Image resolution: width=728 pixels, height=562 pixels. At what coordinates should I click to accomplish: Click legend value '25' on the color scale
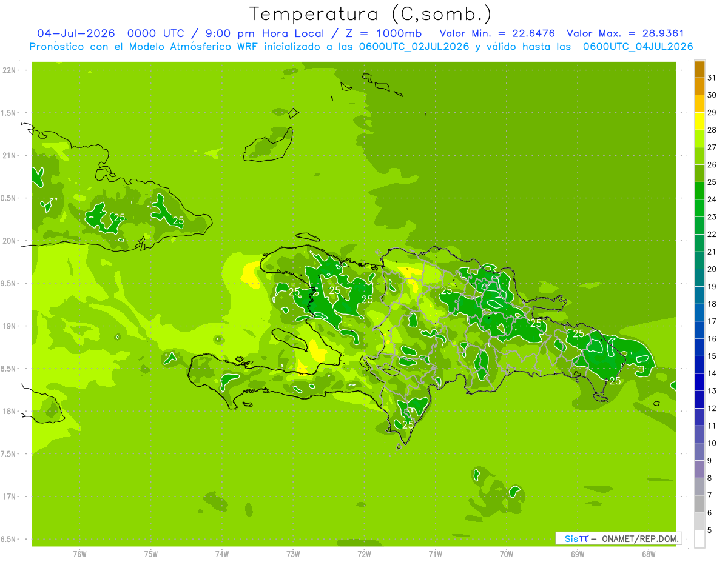712,182
